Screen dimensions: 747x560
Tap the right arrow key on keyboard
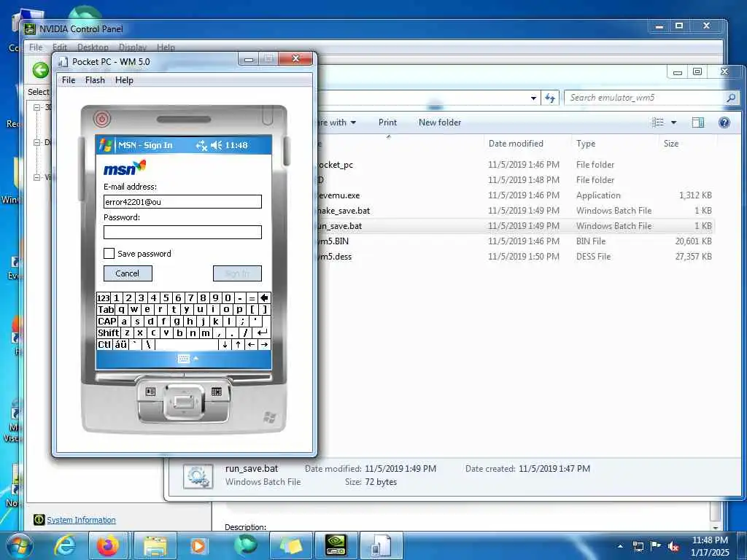point(264,344)
